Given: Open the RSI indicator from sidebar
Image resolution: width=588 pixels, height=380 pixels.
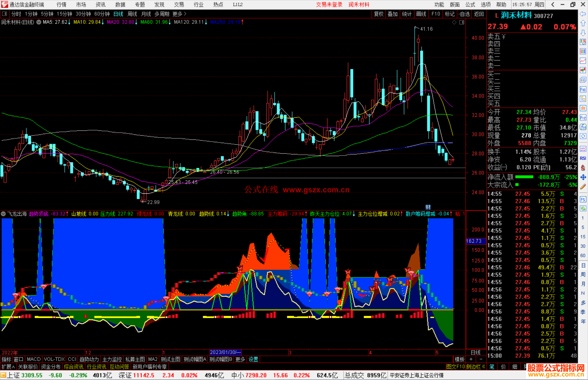Looking at the screenshot, I should tap(583, 158).
